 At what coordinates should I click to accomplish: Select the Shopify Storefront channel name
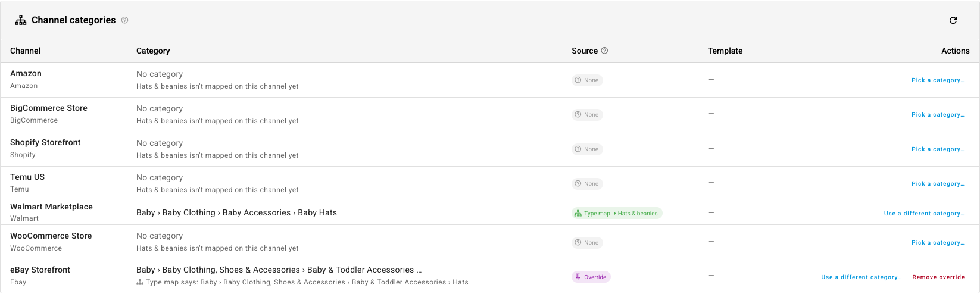click(45, 142)
